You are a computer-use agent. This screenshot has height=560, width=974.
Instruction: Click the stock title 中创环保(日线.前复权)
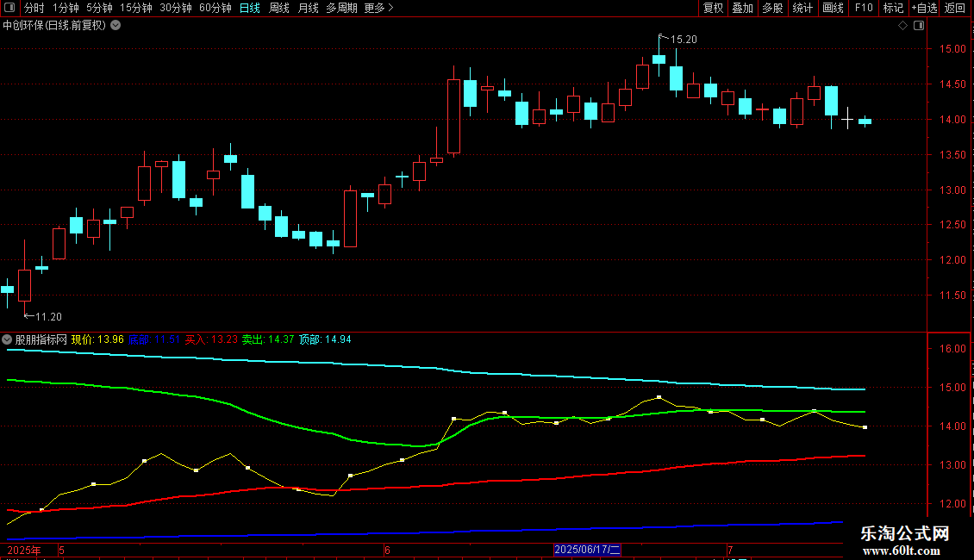[54, 26]
